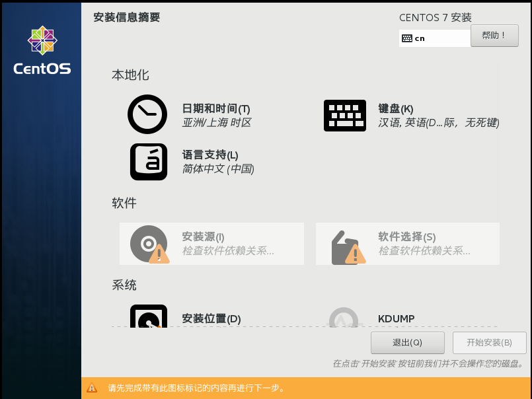Click 软件 section heading
Image resolution: width=532 pixels, height=399 pixels.
click(124, 203)
